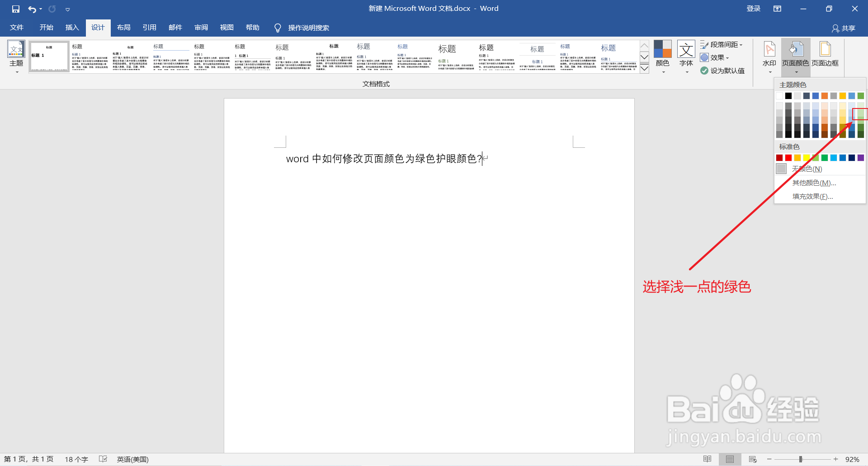Click the 92% zoom level

pyautogui.click(x=852, y=459)
